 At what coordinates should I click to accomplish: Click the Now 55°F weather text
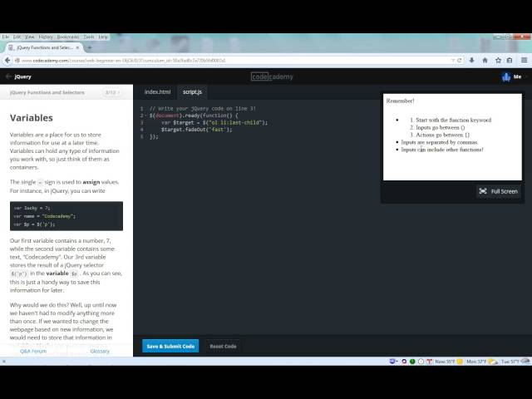point(445,362)
